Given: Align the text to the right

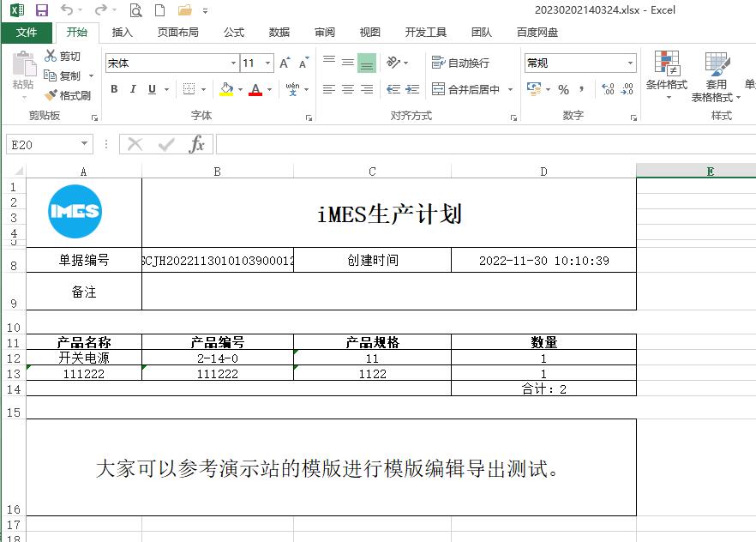Looking at the screenshot, I should point(367,89).
